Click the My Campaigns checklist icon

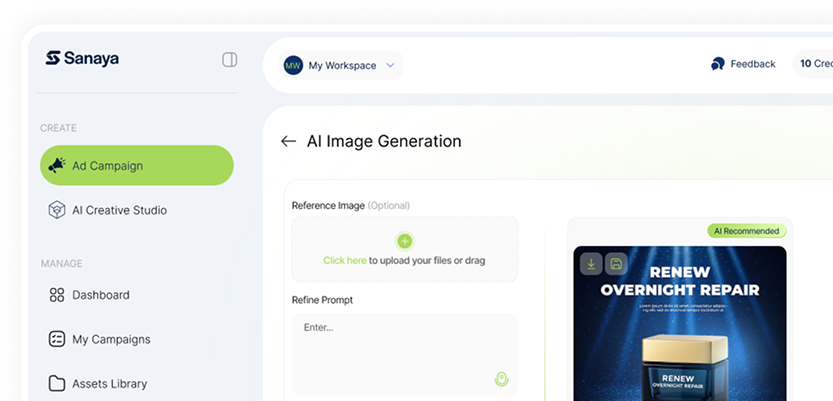(x=57, y=339)
